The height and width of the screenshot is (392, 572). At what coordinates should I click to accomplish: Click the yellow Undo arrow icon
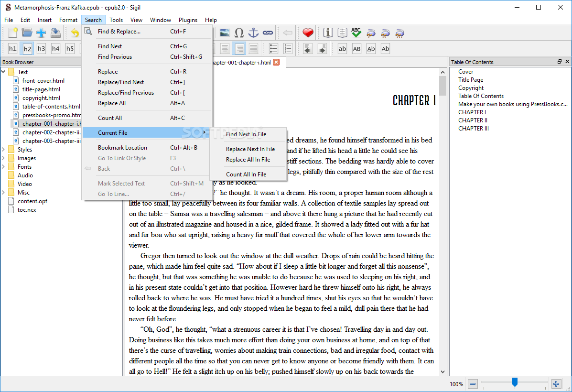pos(75,33)
